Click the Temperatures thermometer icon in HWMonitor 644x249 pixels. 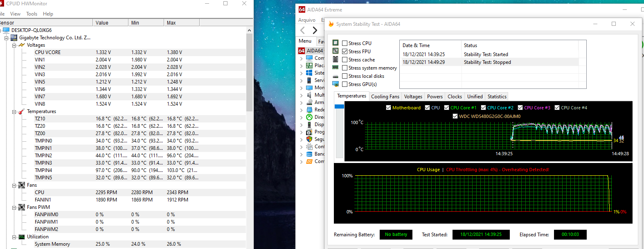(22, 111)
